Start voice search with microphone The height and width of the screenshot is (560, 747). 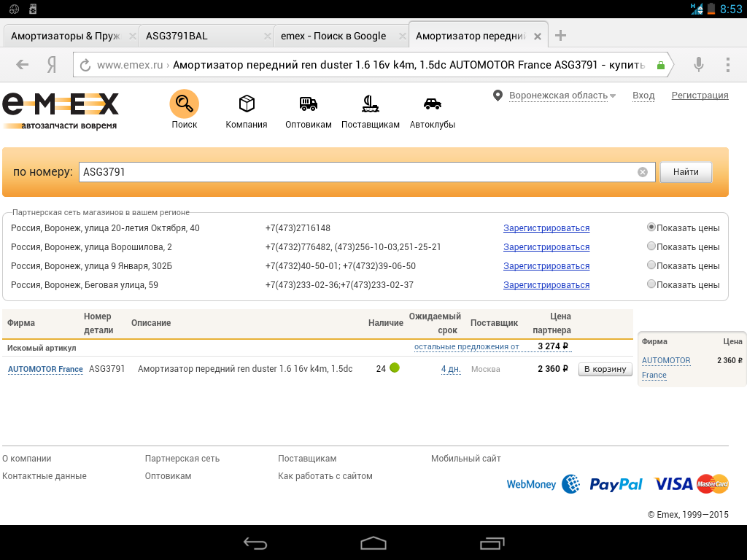pyautogui.click(x=698, y=64)
